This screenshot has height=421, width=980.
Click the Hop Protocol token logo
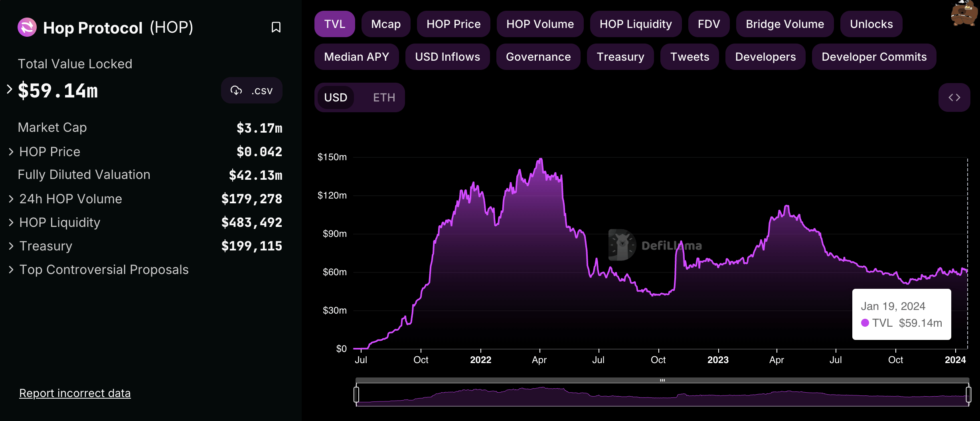(x=27, y=27)
